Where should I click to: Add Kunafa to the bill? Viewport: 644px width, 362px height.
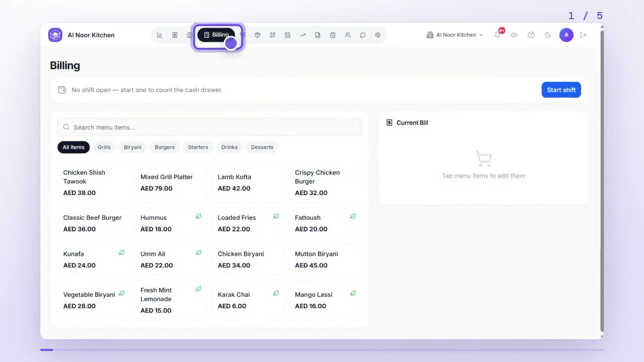[94, 259]
